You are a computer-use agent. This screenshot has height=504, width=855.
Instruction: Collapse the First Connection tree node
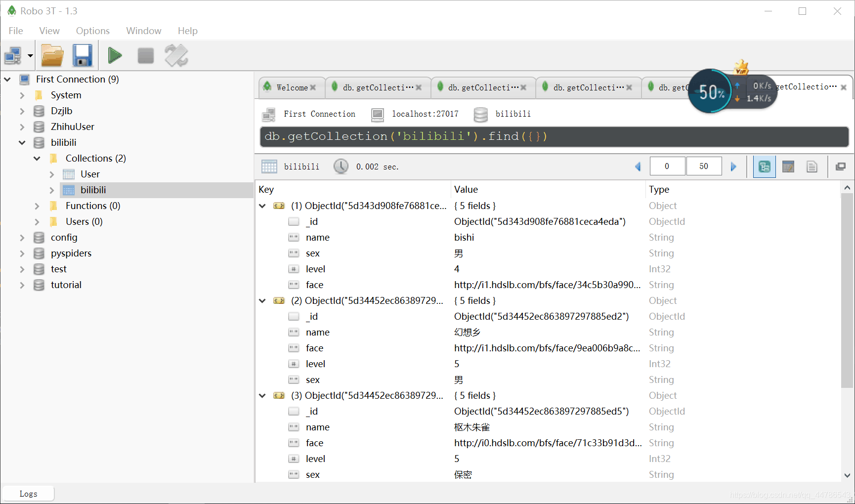tap(7, 79)
